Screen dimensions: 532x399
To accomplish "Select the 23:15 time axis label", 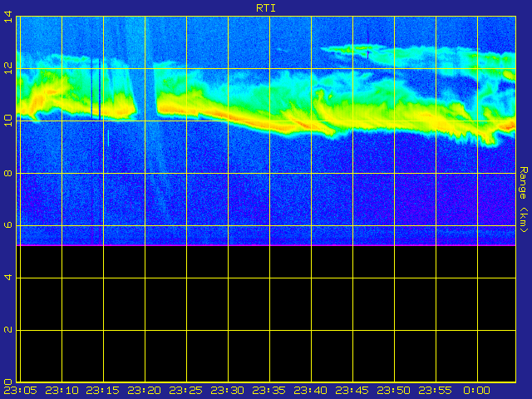I will click(103, 391).
